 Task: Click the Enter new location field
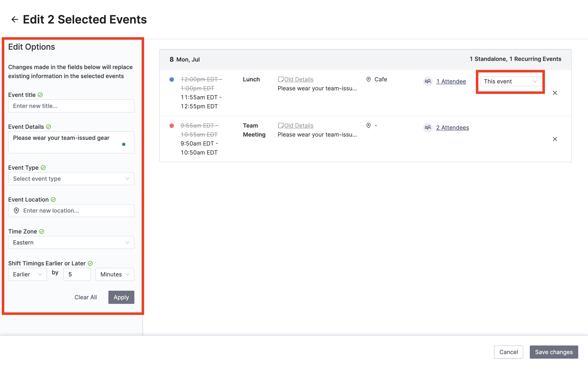tap(71, 211)
